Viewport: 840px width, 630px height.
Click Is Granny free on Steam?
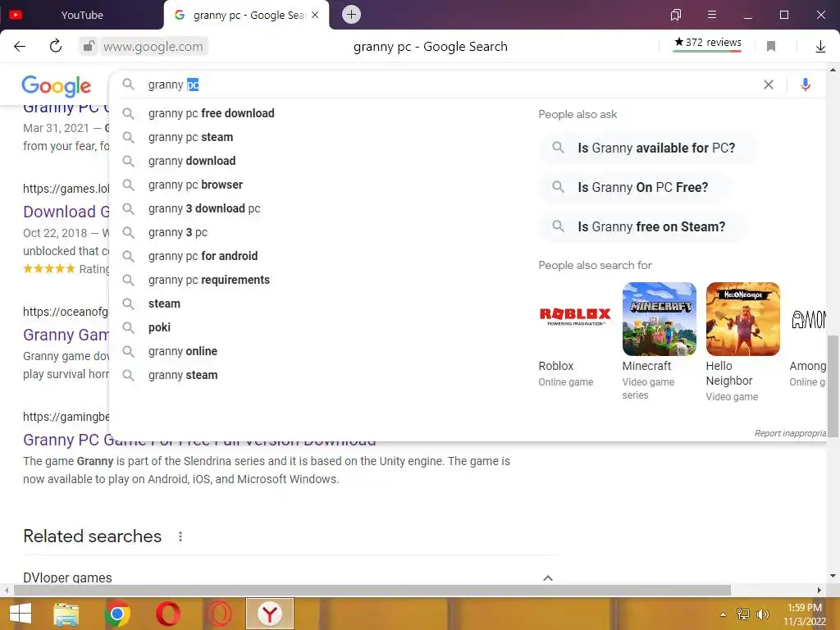coord(643,227)
